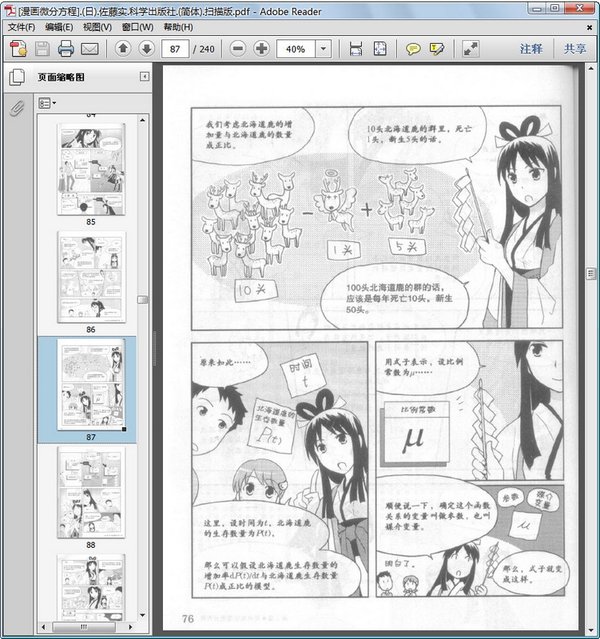Click the 页面缩略图 panel title
This screenshot has width=600, height=639.
coord(61,77)
